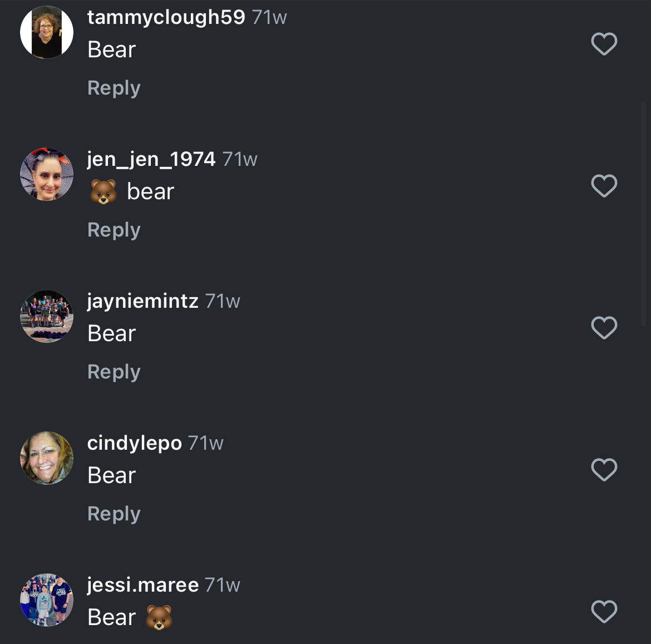
Task: Go to jayniemintz's profile via username
Action: click(x=142, y=301)
